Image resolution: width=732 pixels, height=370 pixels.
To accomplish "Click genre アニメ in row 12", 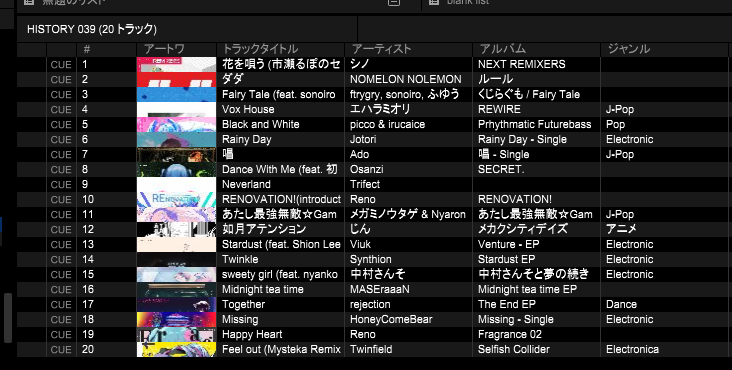I will coord(621,229).
